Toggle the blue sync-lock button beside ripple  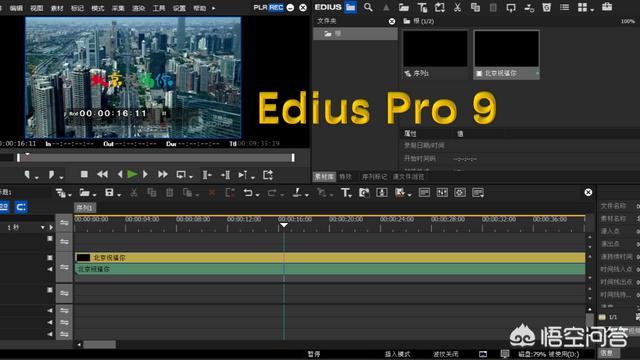click(x=21, y=207)
